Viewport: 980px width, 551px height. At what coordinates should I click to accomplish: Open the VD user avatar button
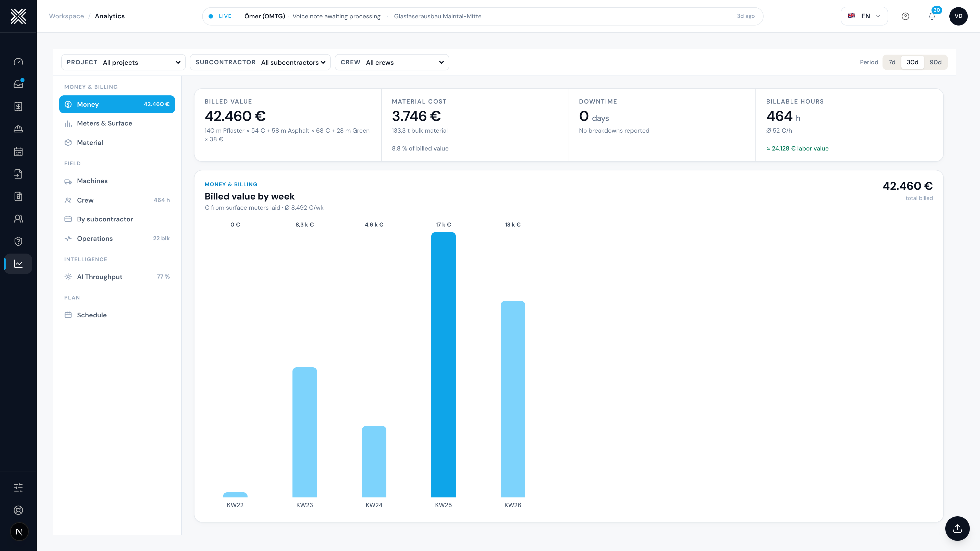click(958, 16)
